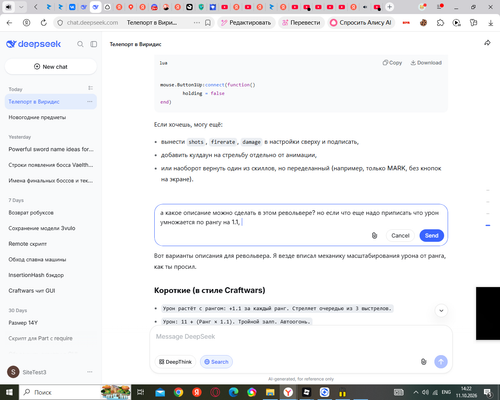Open the Размер 14Y chat

(x=51, y=323)
